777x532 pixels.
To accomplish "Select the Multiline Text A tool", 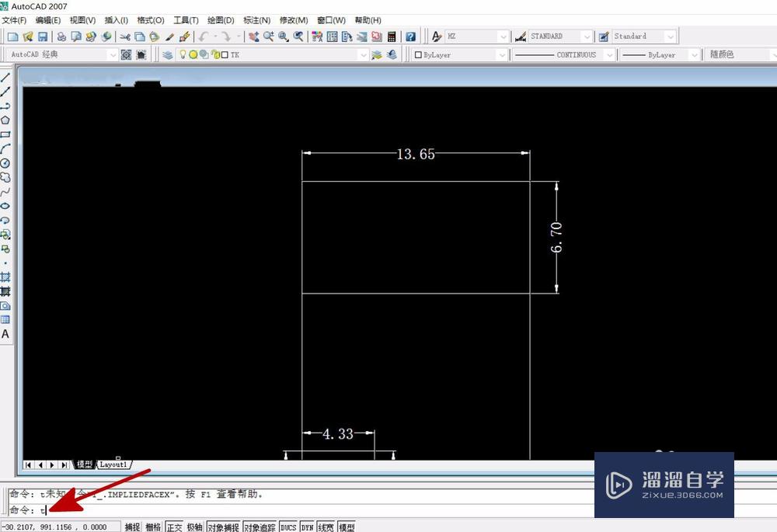I will 5,335.
